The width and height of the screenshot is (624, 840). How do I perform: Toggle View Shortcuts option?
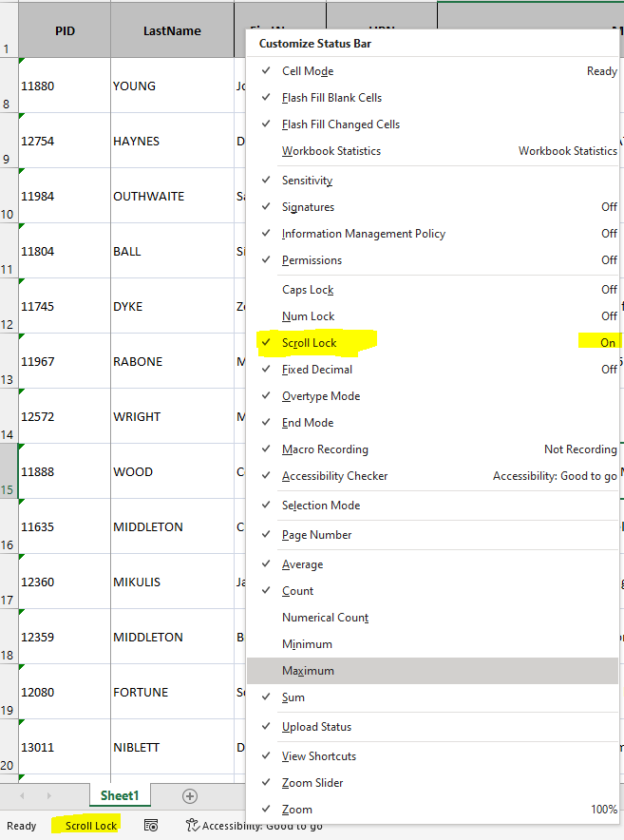coord(433,756)
